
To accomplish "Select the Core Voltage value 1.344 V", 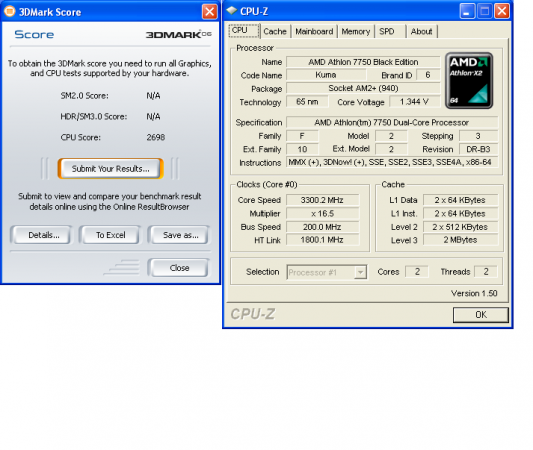I will [414, 102].
